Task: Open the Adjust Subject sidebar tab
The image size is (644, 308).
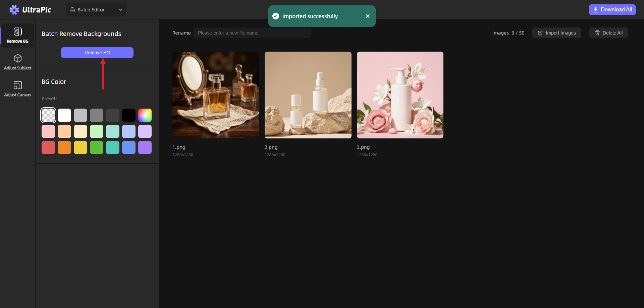Action: pos(17,62)
